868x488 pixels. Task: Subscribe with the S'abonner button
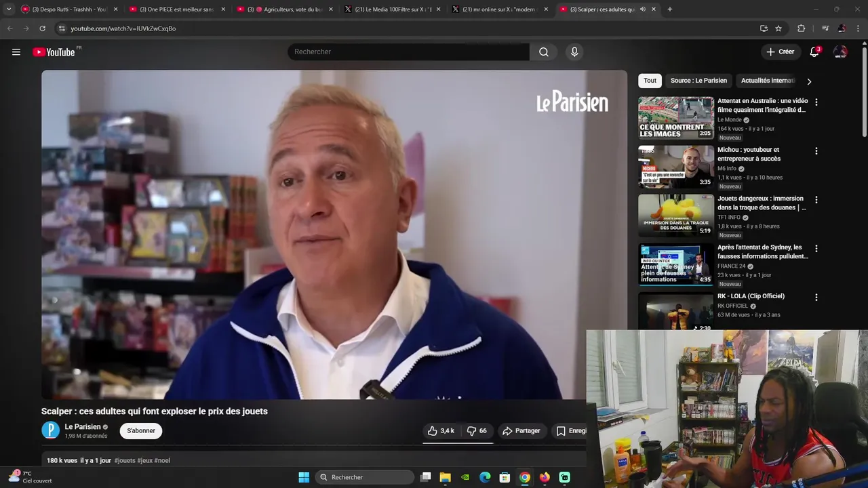(141, 430)
